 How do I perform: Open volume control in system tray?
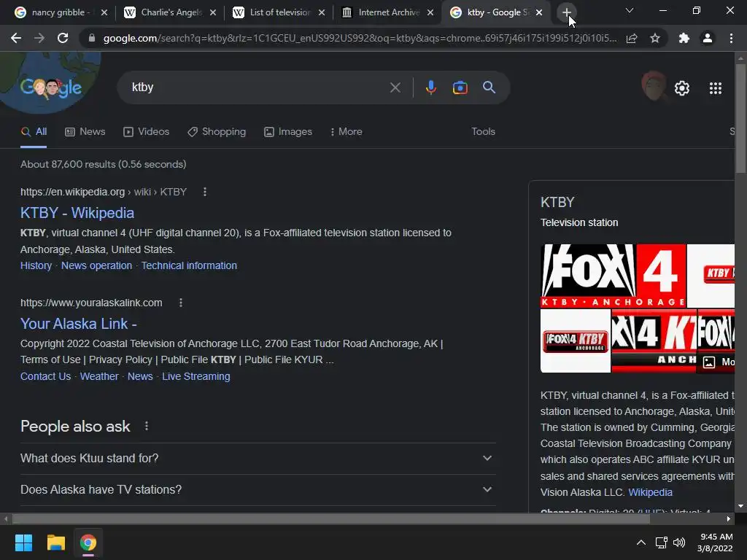679,542
